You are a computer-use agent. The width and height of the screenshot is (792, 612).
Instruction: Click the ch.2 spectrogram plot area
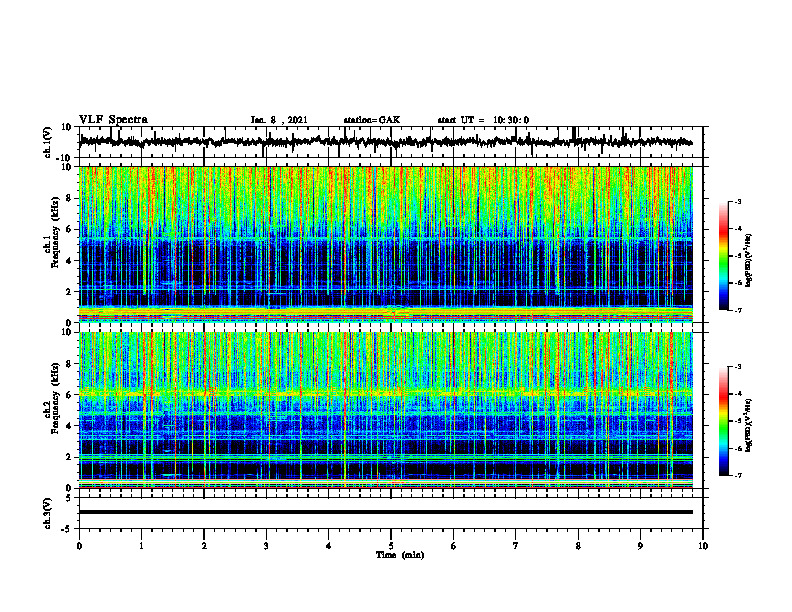[x=386, y=410]
